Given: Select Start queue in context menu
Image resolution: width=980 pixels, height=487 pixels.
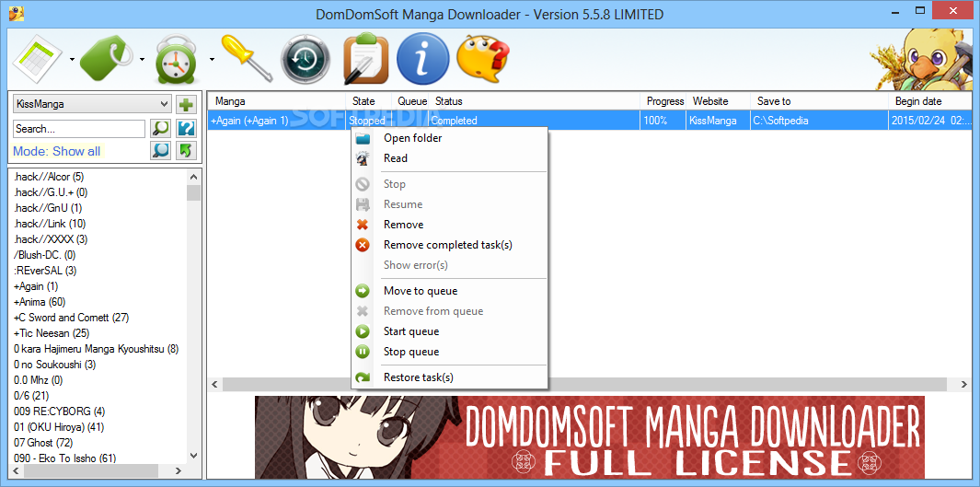Looking at the screenshot, I should 449,331.
